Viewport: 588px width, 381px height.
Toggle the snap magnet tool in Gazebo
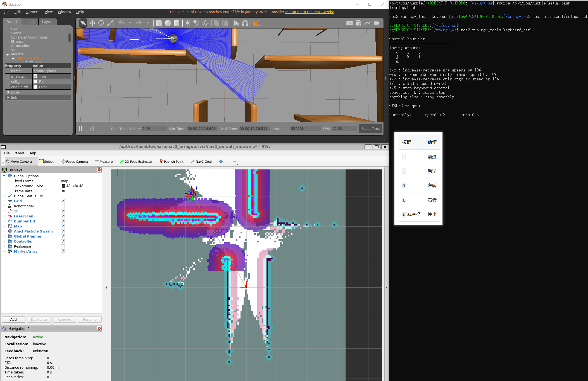(245, 23)
